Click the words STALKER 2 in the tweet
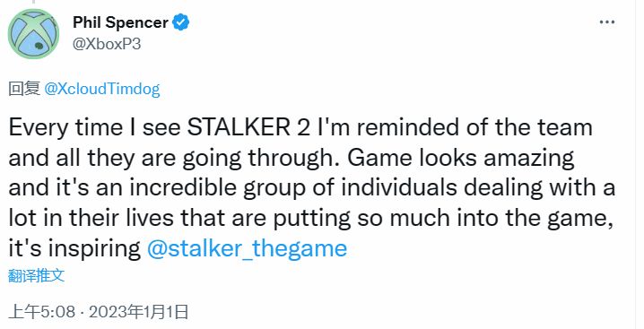The width and height of the screenshot is (644, 329). (248, 127)
